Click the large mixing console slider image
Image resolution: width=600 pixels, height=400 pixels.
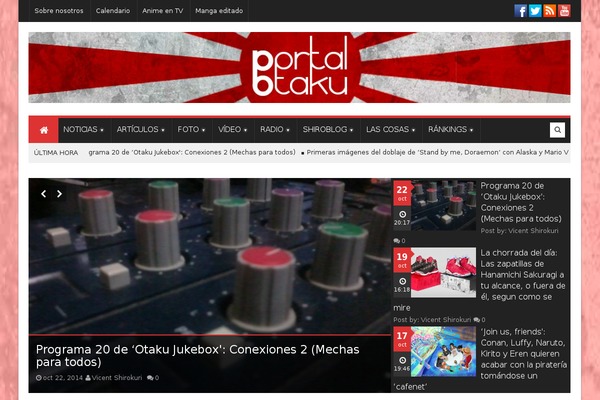[x=210, y=256]
